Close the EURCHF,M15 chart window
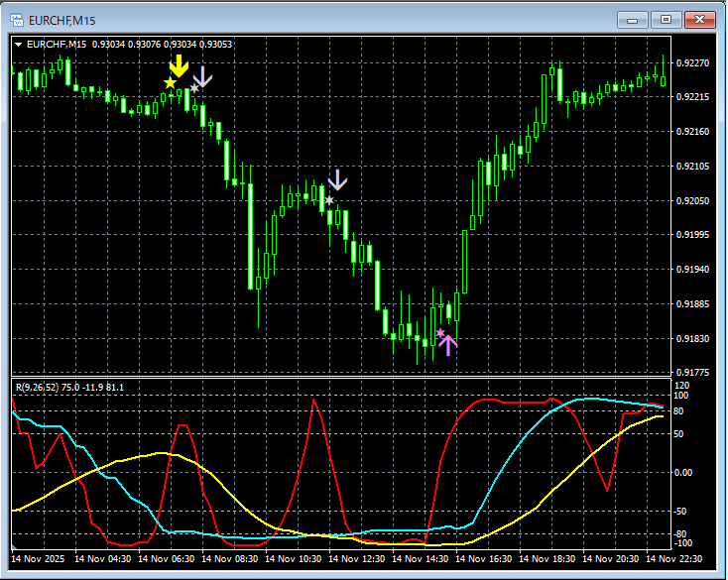 pos(698,19)
